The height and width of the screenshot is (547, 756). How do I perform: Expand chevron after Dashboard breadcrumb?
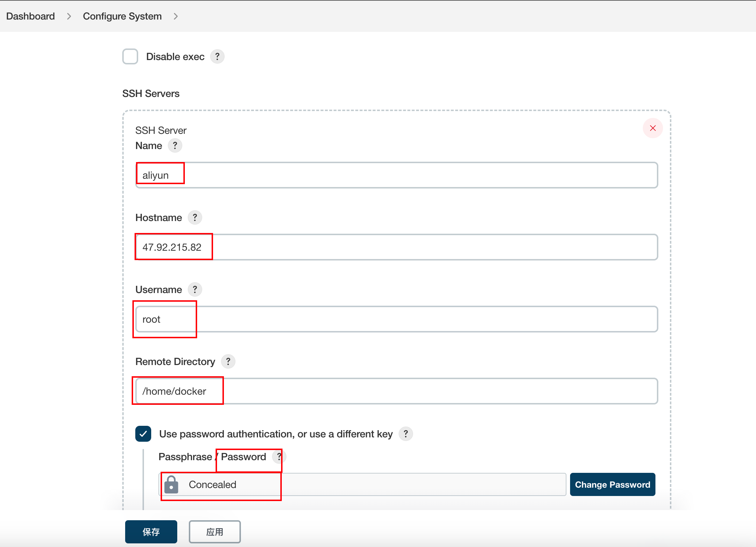69,16
